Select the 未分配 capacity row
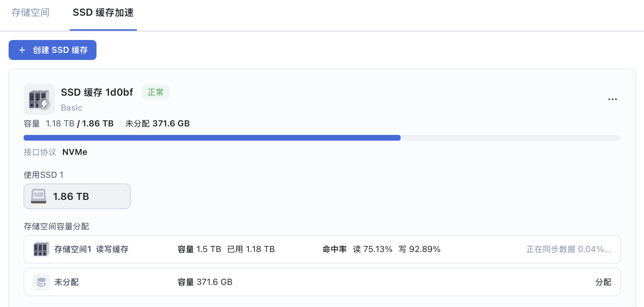 click(322, 282)
